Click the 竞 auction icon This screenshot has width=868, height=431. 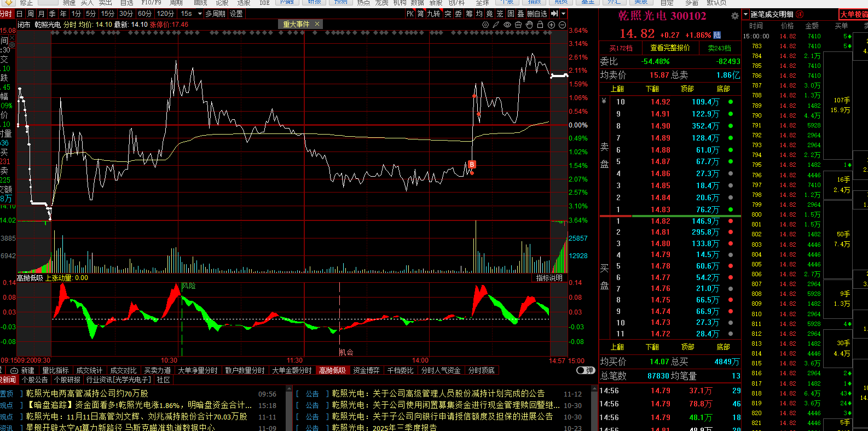490,14
